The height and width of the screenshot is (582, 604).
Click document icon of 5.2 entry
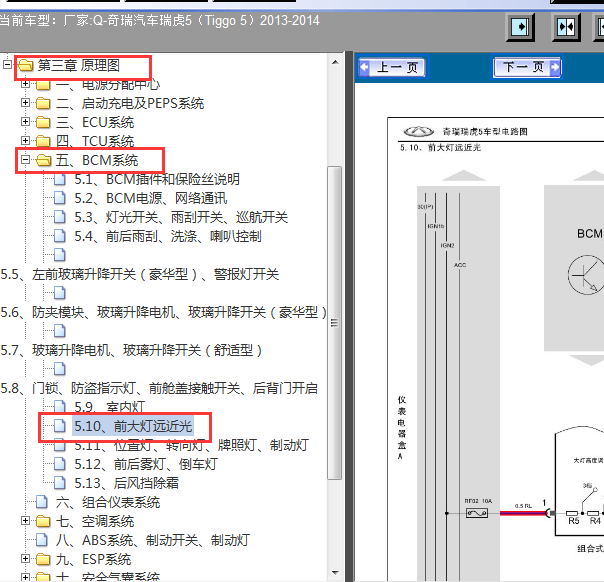point(59,198)
